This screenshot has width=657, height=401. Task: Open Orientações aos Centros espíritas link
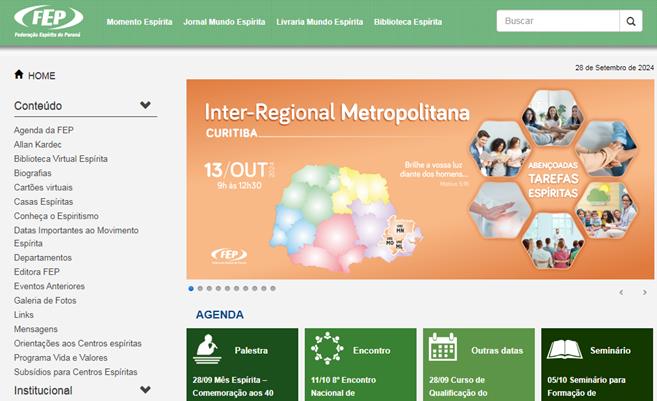click(78, 343)
